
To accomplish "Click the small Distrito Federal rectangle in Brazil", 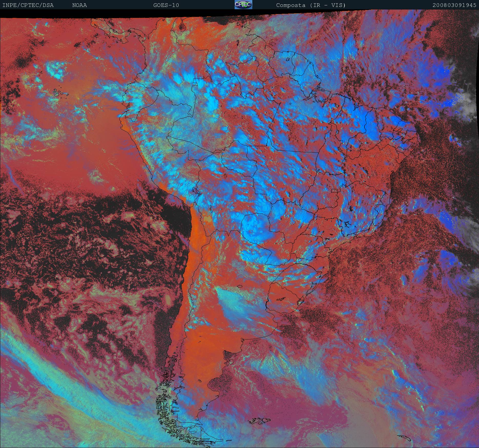I will point(335,190).
